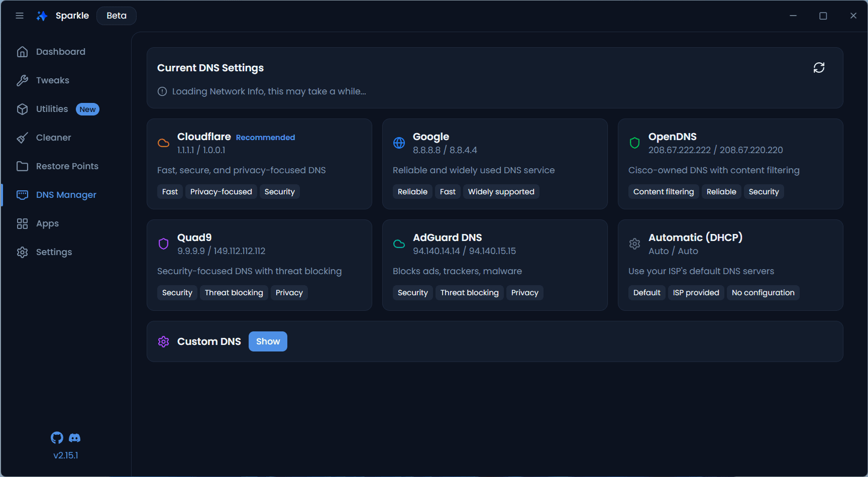Viewport: 868px width, 477px height.
Task: Click the Google globe icon
Action: click(399, 143)
